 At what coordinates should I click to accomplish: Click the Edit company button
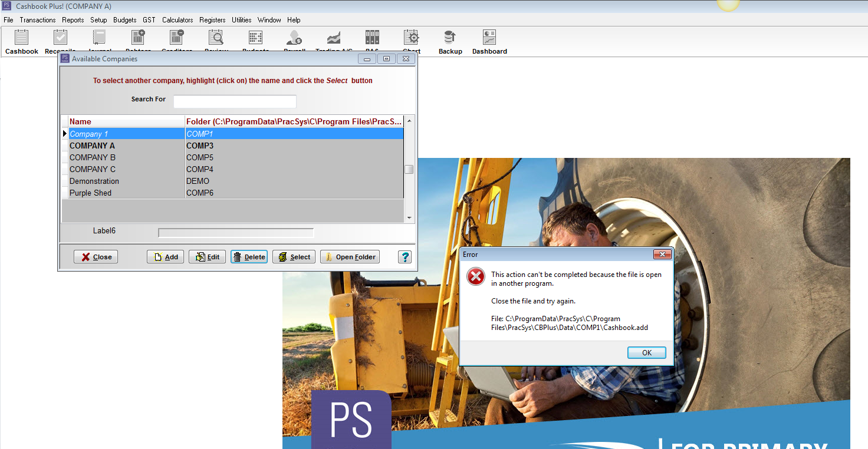(207, 257)
